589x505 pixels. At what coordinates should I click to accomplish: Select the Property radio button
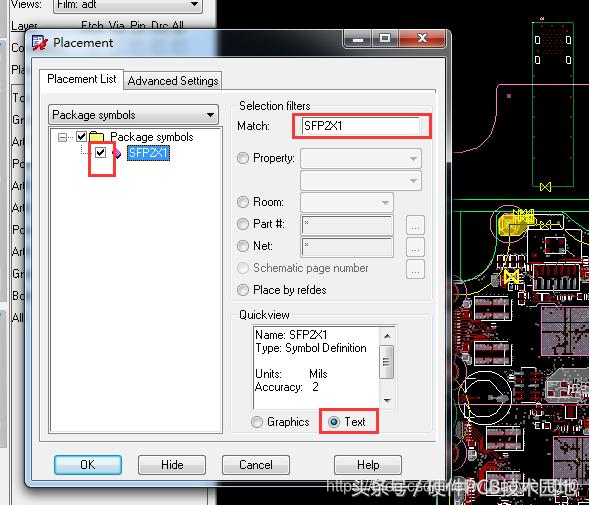(x=243, y=158)
